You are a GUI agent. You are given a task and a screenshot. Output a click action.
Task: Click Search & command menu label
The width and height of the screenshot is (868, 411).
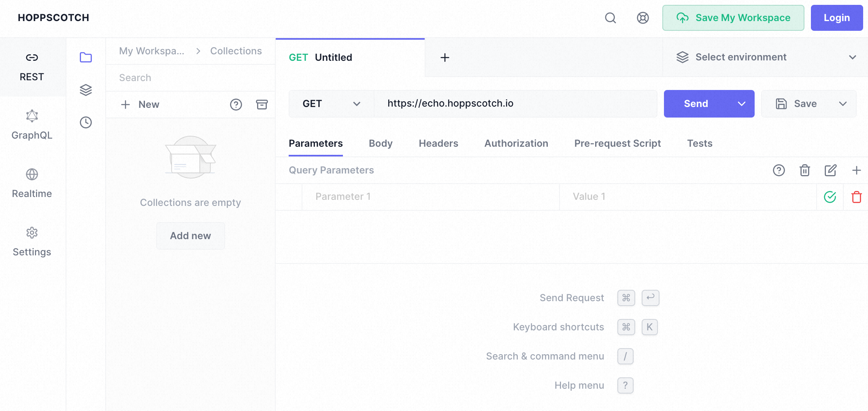pos(545,356)
